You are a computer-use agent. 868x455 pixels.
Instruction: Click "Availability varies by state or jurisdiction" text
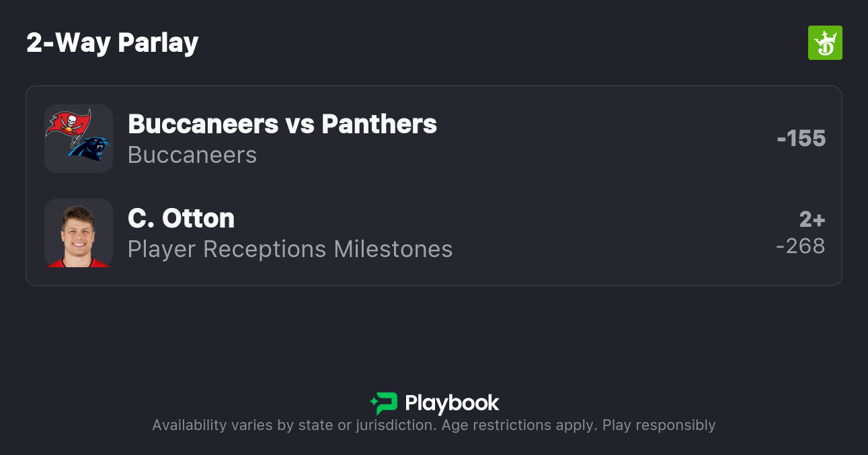292,425
